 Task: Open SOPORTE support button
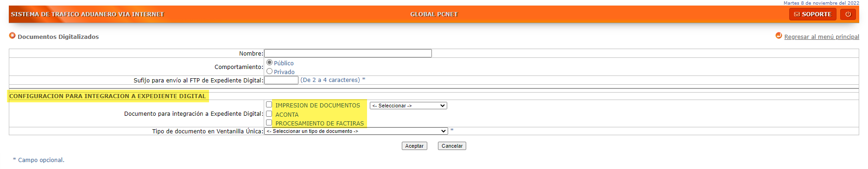click(813, 14)
